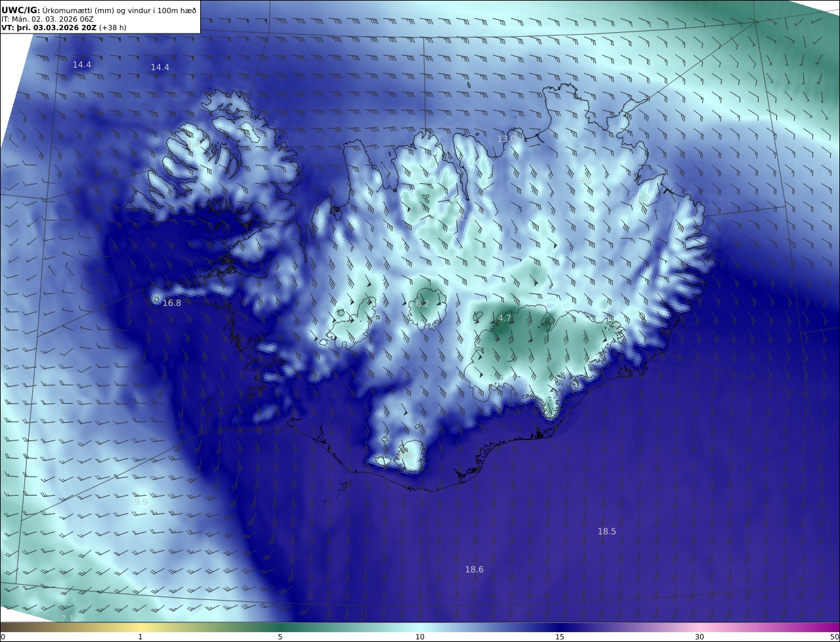Viewport: 840px width, 642px height.
Task: Click colorbar tick label "30"
Action: point(700,637)
